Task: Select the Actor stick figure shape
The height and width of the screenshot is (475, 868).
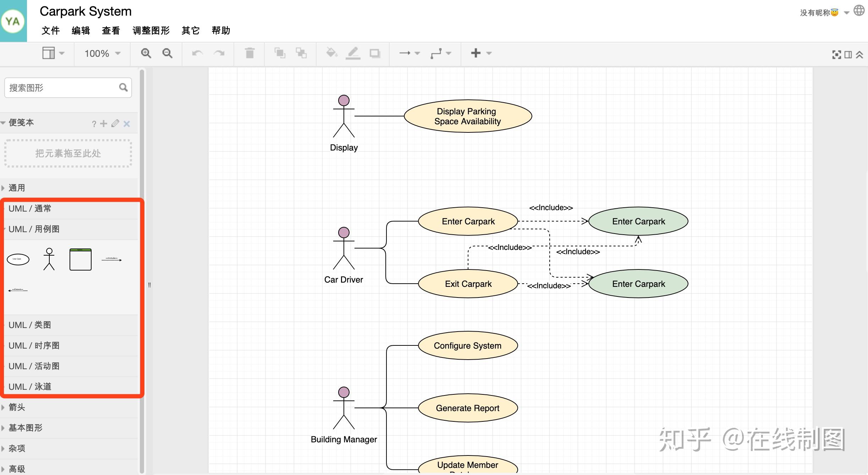Action: pos(49,259)
